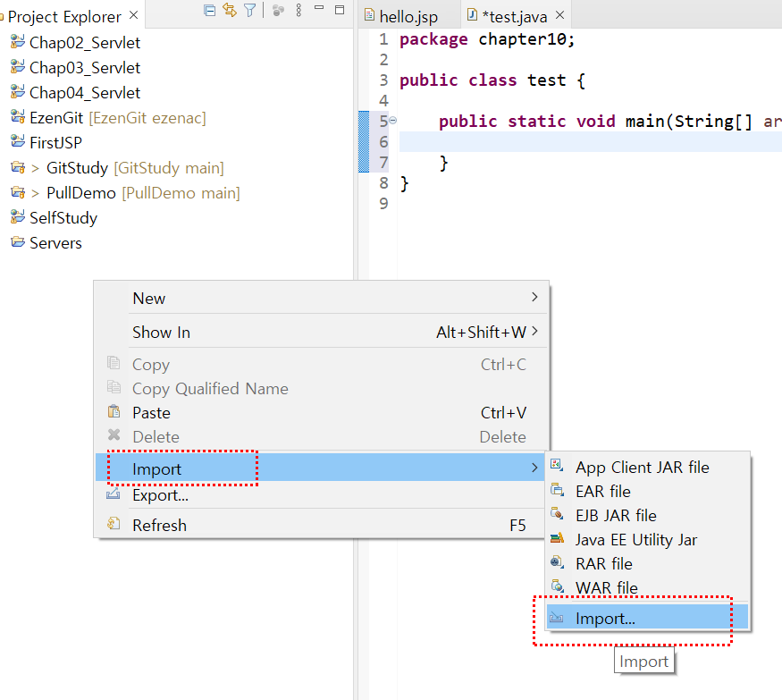Collapse main method fold marker
The height and width of the screenshot is (700, 782).
(x=392, y=120)
